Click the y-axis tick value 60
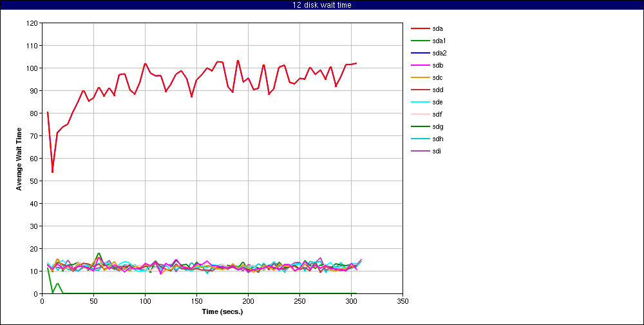This screenshot has height=325, width=644. coord(35,159)
